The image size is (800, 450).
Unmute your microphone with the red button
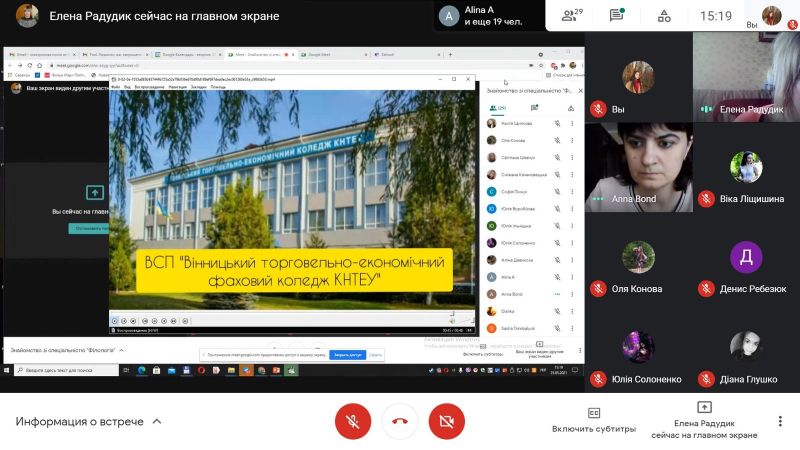pyautogui.click(x=353, y=421)
